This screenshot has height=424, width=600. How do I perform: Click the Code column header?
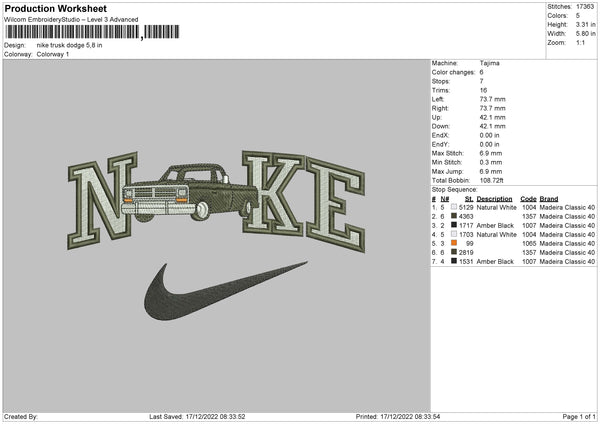coord(528,199)
